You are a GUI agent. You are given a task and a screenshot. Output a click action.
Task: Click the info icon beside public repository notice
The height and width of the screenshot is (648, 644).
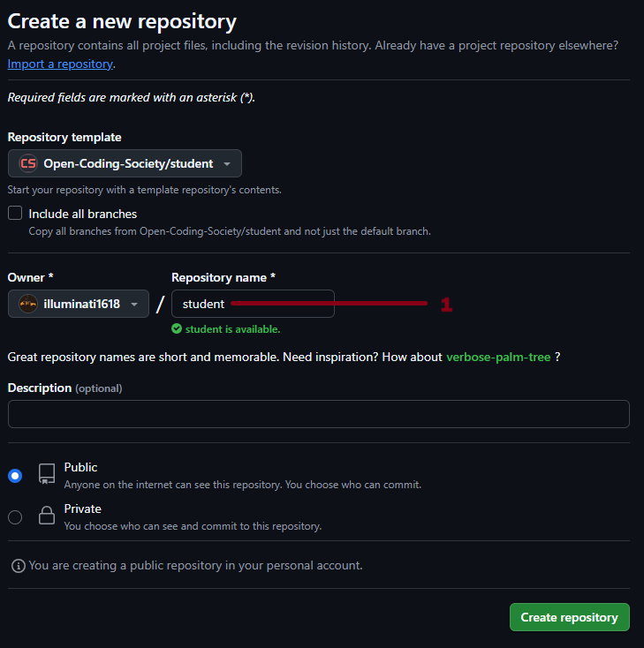[x=18, y=565]
